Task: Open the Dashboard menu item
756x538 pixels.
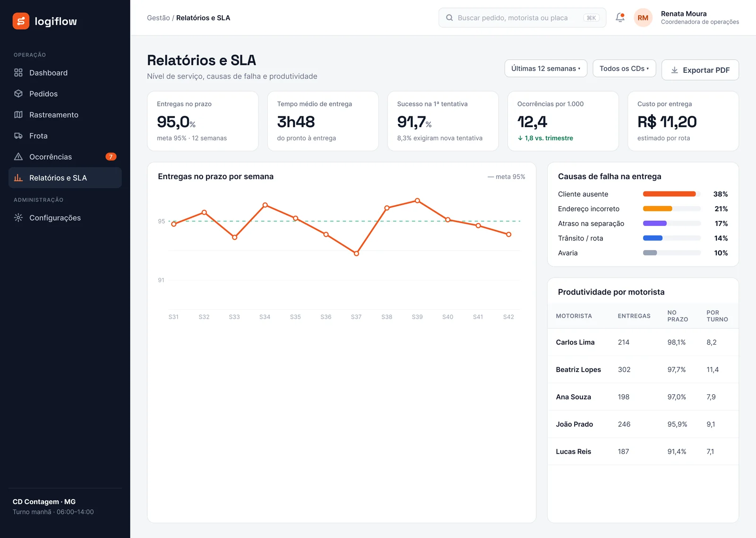Action: [65, 73]
